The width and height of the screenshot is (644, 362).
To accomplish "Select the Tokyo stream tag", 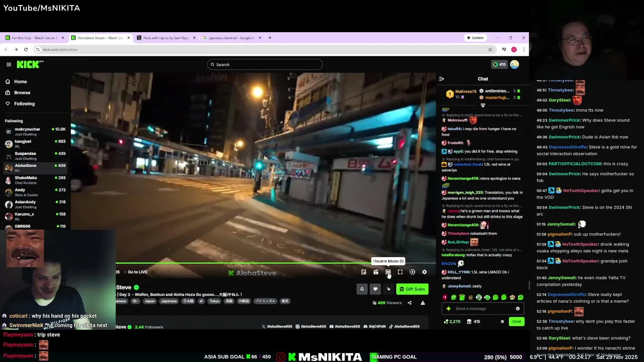I will [x=214, y=301].
